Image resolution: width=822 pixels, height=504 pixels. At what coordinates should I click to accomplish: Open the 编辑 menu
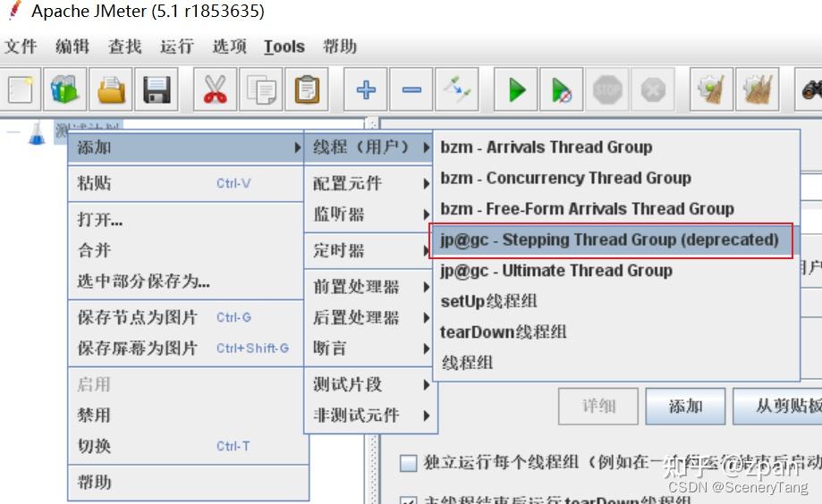[x=72, y=46]
